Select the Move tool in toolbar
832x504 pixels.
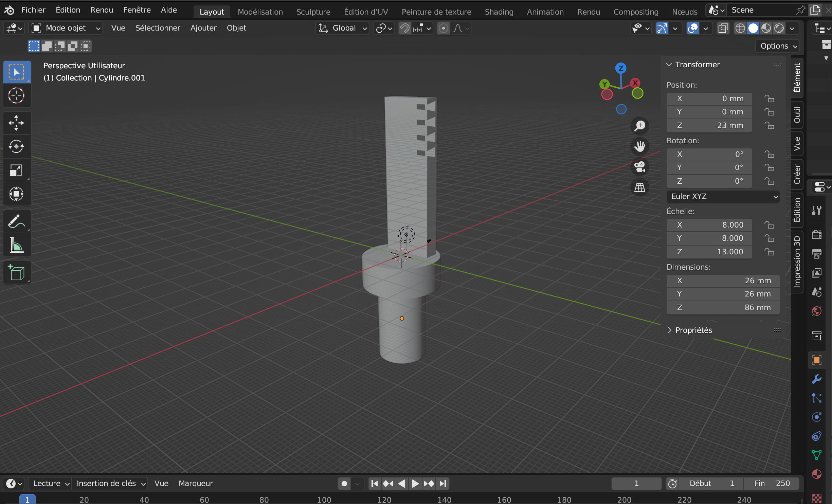tap(16, 123)
